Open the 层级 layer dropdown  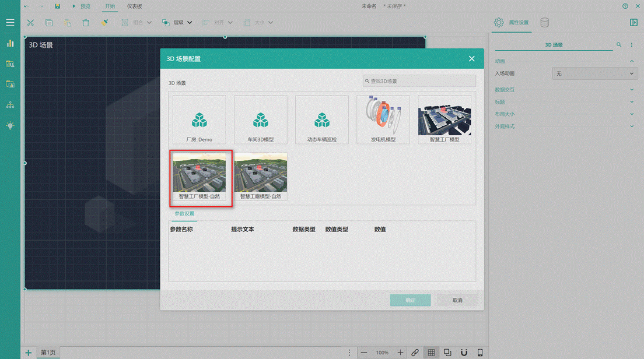pyautogui.click(x=177, y=23)
